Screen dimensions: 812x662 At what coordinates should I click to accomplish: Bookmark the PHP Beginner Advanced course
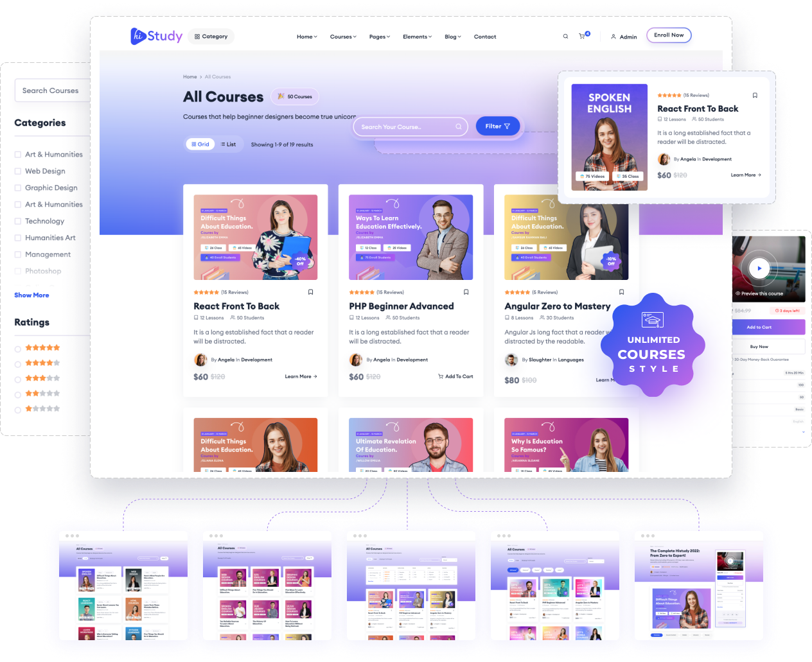(x=466, y=292)
